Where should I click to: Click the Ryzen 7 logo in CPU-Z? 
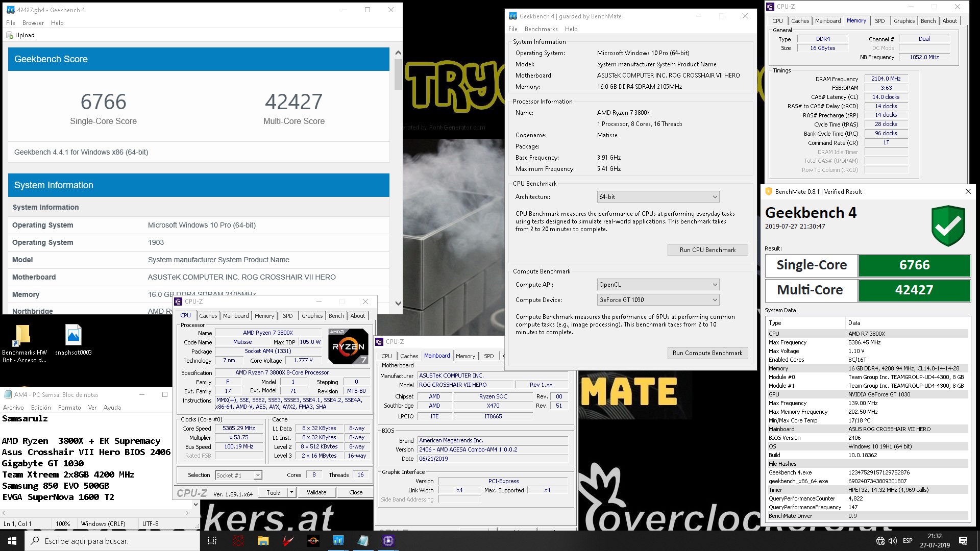[348, 346]
